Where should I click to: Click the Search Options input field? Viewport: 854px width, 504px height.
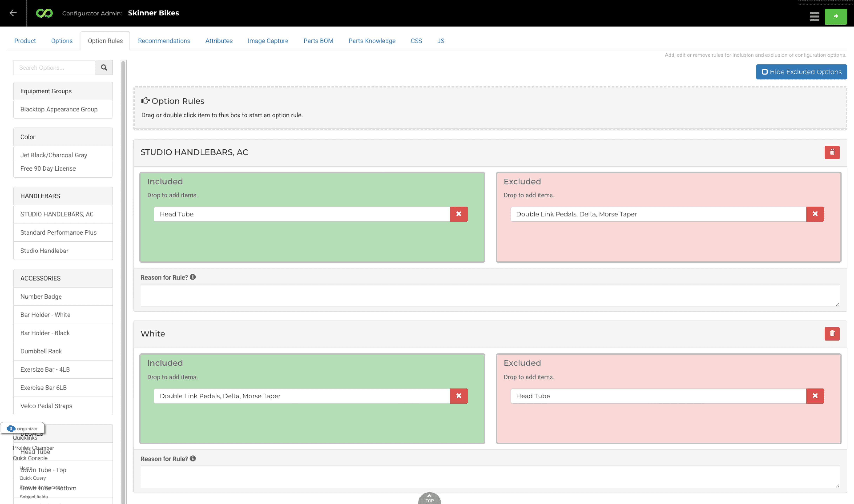point(54,68)
